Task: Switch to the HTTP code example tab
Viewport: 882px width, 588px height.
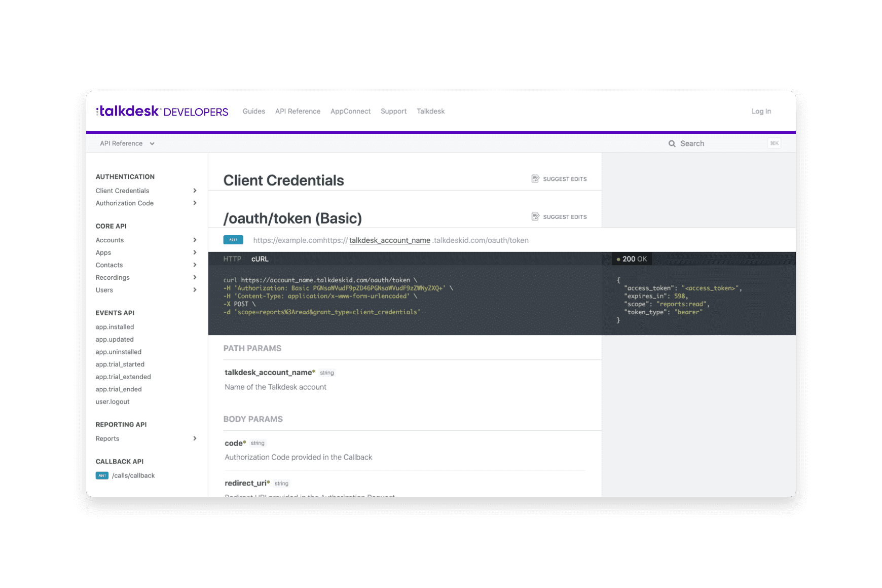Action: 232,259
